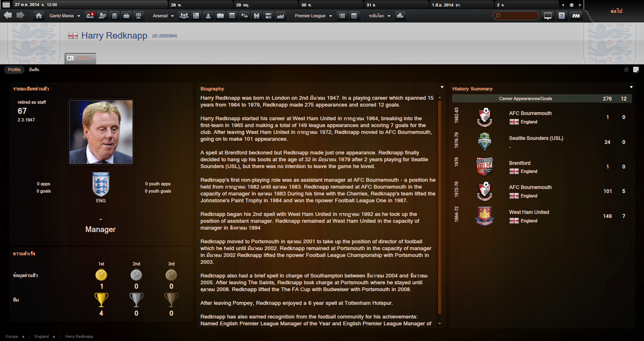Click the Career Appearances/Goals header
The image size is (644, 341).
point(526,99)
